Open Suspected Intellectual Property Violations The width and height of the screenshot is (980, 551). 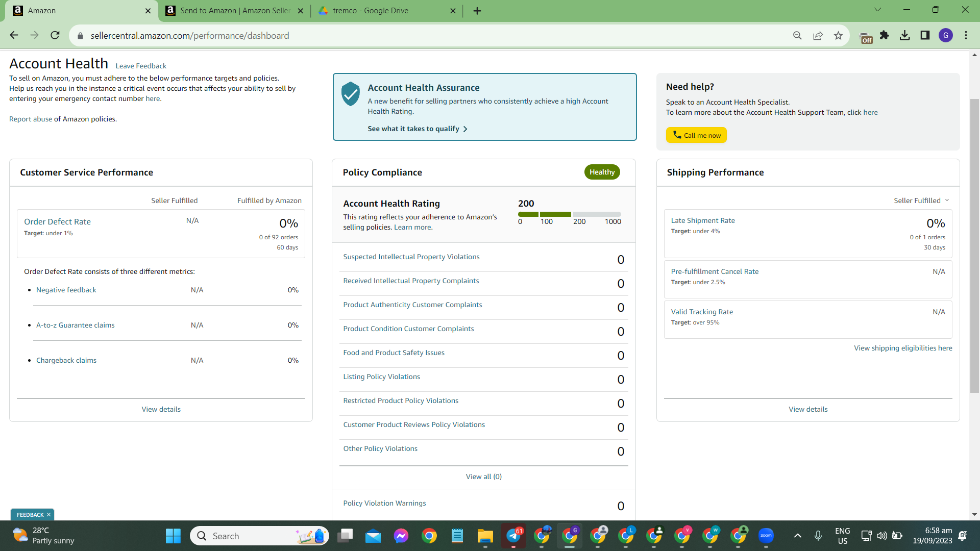click(x=411, y=257)
